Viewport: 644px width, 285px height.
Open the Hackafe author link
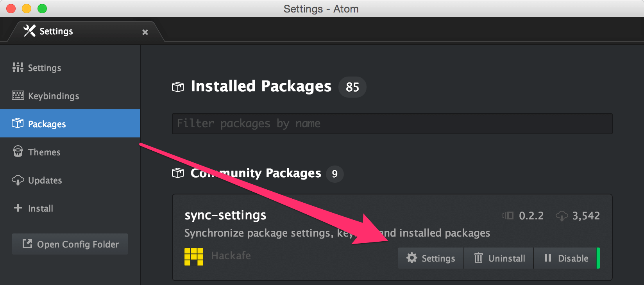tap(231, 256)
